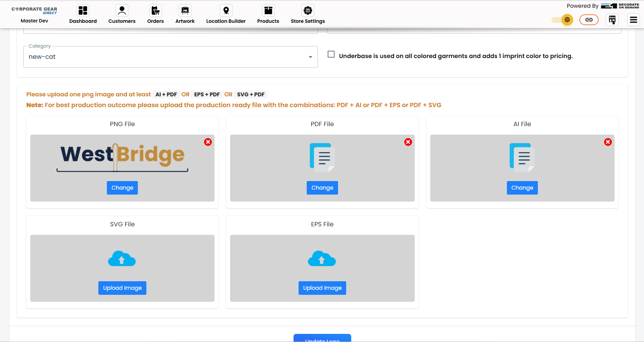
Task: Go to the Orders menu label
Action: (155, 21)
